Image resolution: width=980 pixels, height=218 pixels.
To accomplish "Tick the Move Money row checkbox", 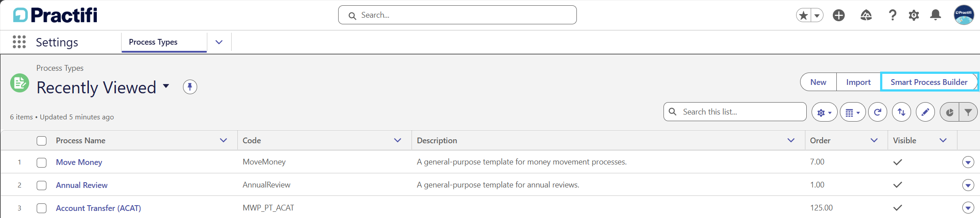I will pyautogui.click(x=42, y=162).
